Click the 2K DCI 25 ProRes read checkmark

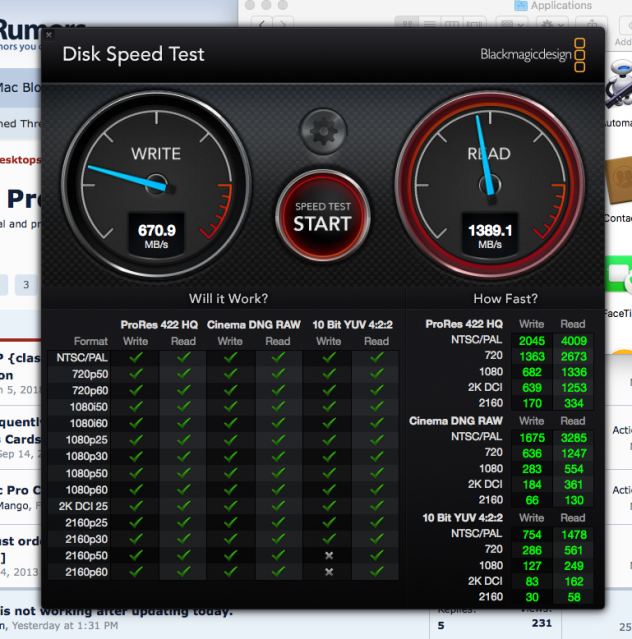(183, 506)
